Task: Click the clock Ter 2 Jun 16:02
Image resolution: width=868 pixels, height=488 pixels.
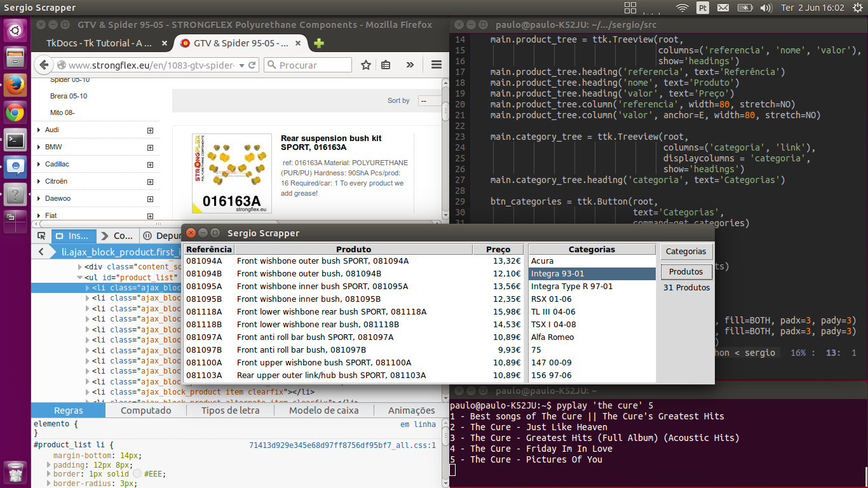Action: click(812, 8)
